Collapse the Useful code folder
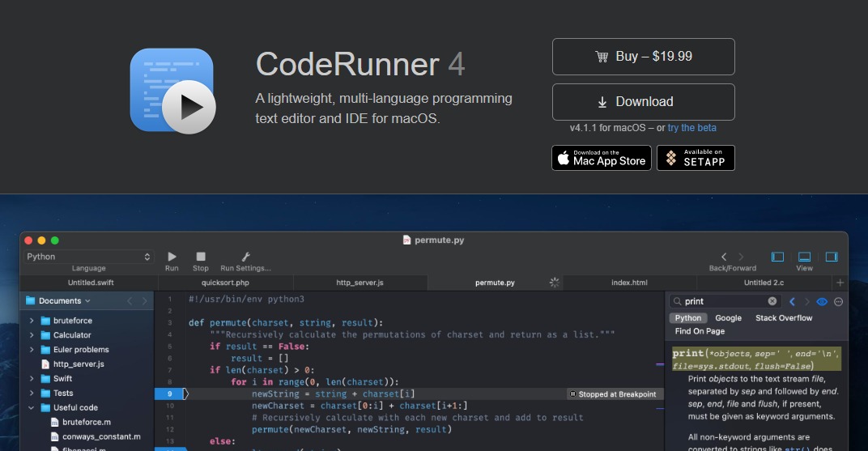The image size is (868, 451). [x=32, y=407]
